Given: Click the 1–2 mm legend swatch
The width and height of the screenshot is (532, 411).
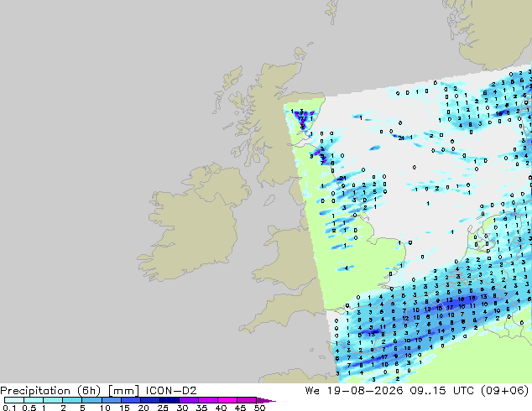Looking at the screenshot, I should 53,400.
